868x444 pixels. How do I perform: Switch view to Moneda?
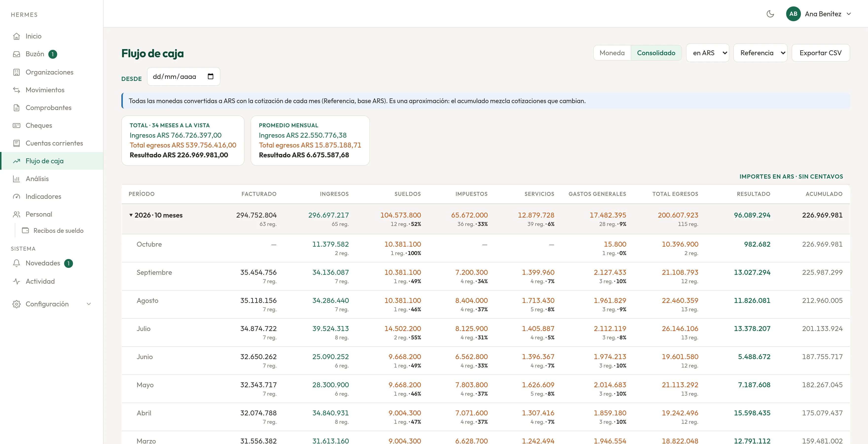[x=612, y=53]
